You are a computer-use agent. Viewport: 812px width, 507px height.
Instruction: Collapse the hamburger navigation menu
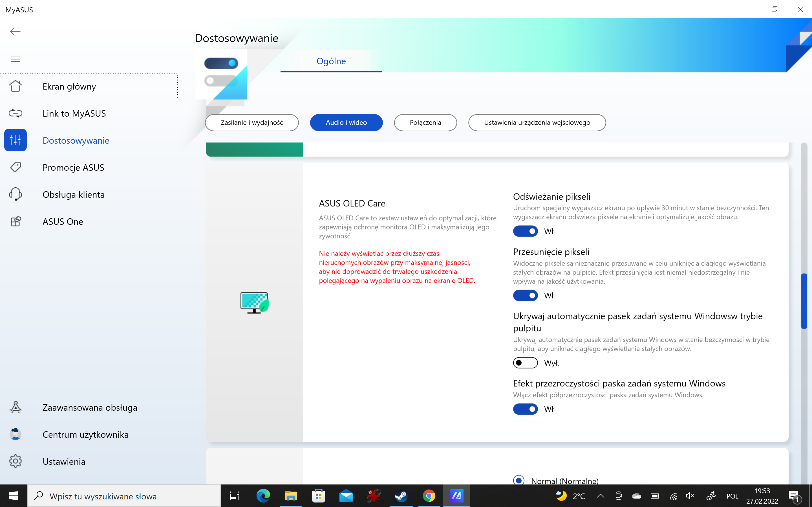(16, 59)
